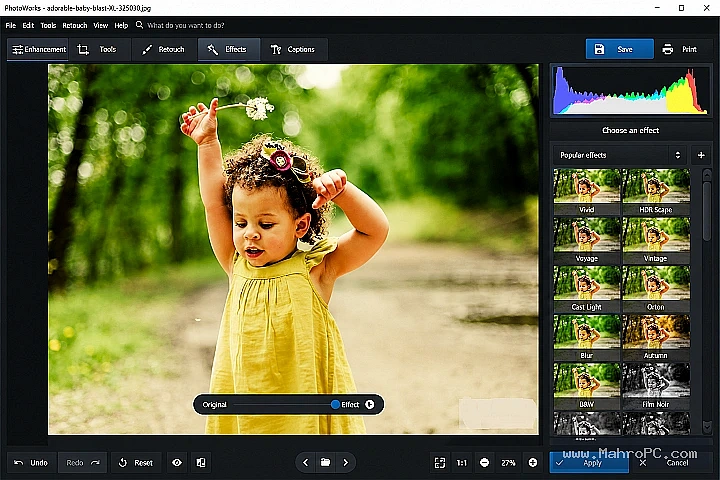Zoom out with the minus icon

484,463
